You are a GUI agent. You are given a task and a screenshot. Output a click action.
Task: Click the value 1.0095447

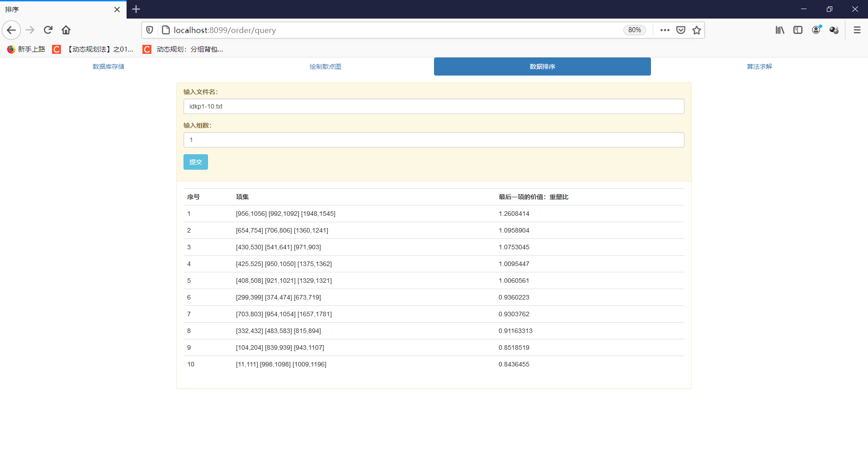point(514,264)
